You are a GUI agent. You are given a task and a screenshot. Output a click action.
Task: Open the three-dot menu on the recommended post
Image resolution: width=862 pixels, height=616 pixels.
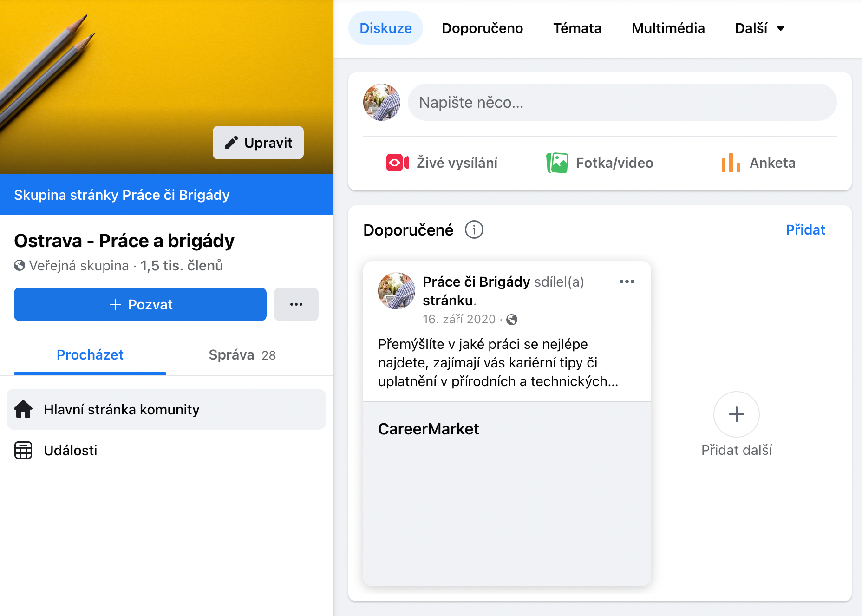[627, 282]
